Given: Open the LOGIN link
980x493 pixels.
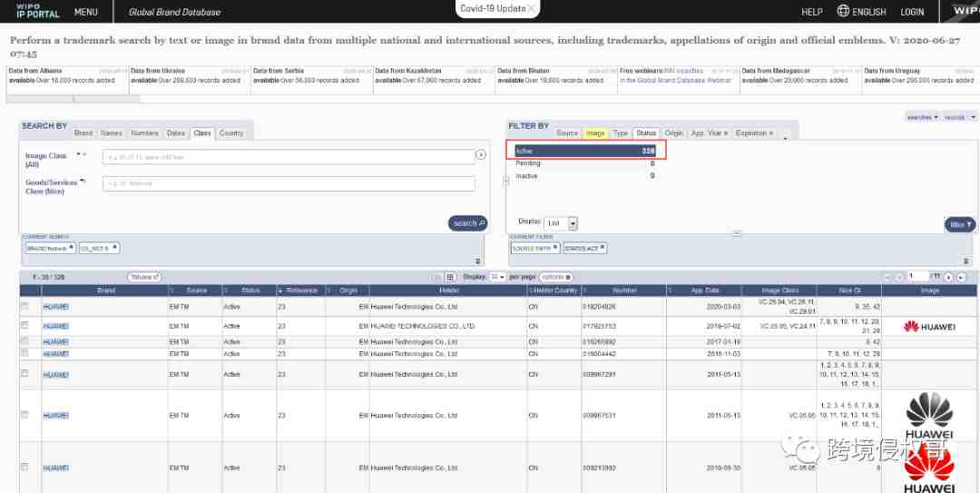Looking at the screenshot, I should pos(912,12).
